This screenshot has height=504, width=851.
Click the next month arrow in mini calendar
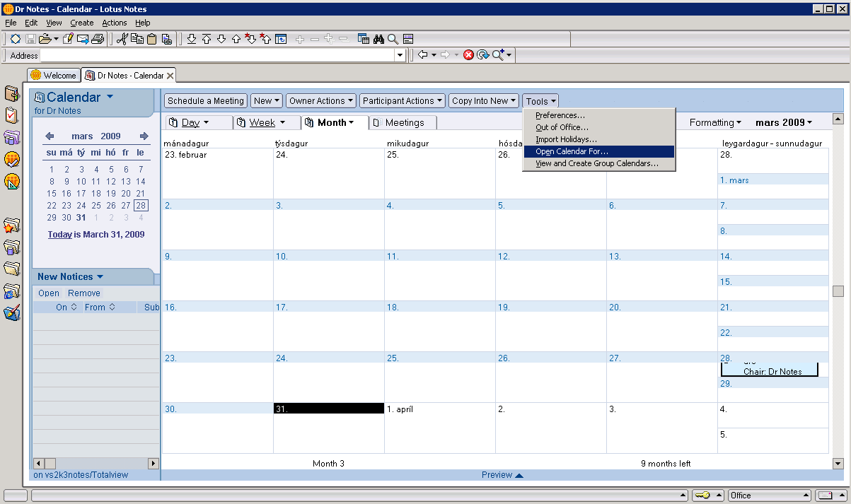(x=144, y=136)
